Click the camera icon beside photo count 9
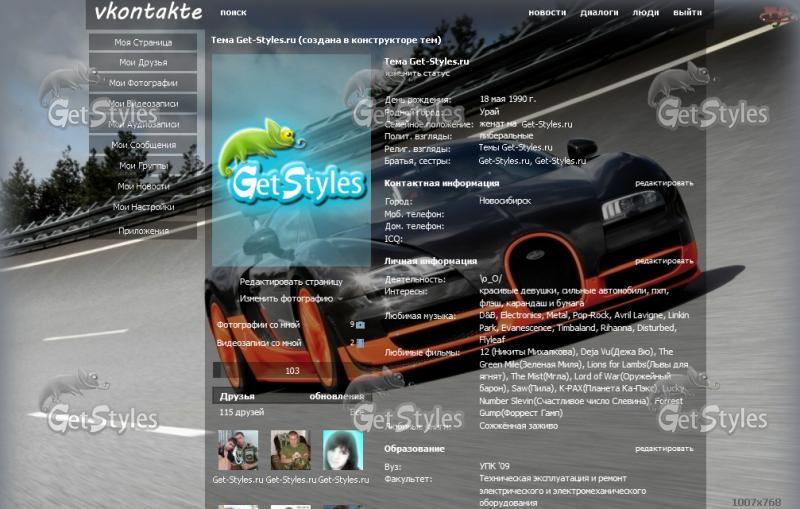This screenshot has height=509, width=800. pos(360,324)
